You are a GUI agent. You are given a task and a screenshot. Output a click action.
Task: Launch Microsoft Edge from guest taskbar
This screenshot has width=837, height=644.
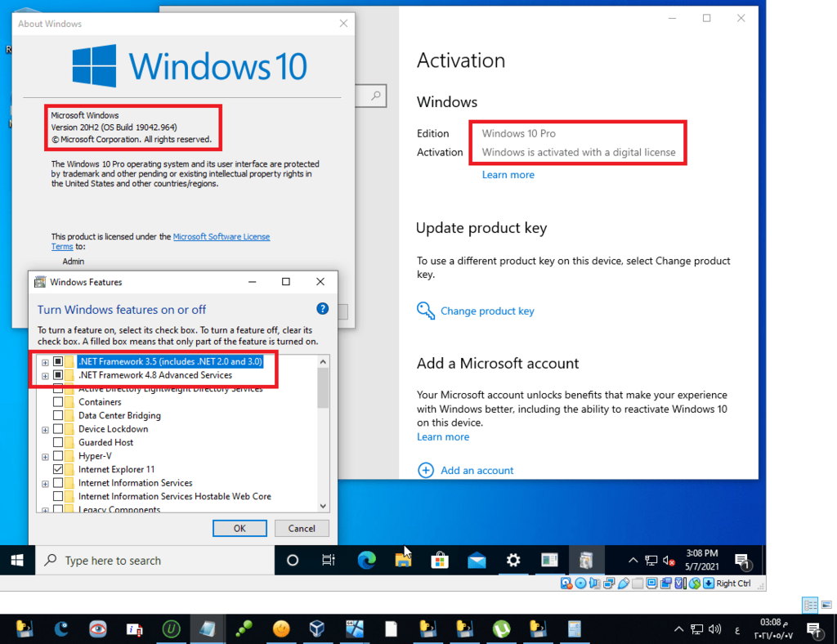point(366,561)
